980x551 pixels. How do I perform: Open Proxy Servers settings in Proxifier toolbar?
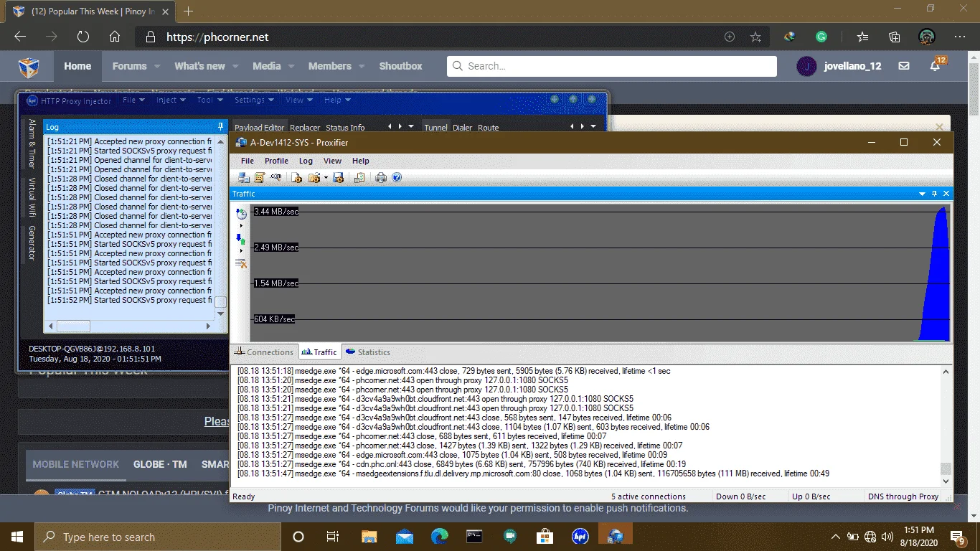click(244, 177)
